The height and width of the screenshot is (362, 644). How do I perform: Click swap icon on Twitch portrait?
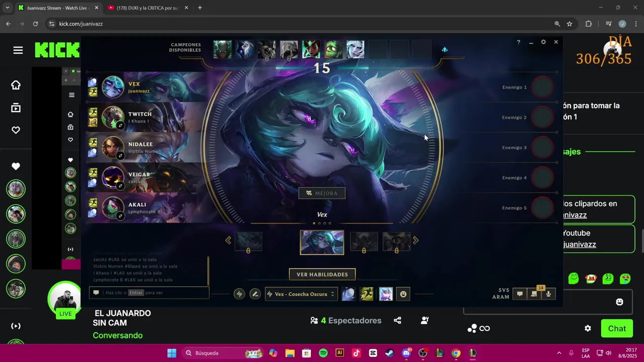tap(120, 126)
